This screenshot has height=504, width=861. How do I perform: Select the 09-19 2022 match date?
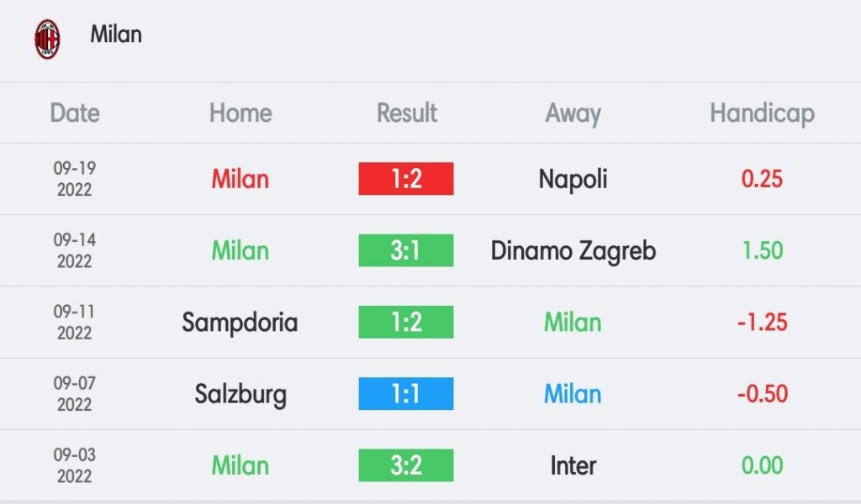coord(75,179)
